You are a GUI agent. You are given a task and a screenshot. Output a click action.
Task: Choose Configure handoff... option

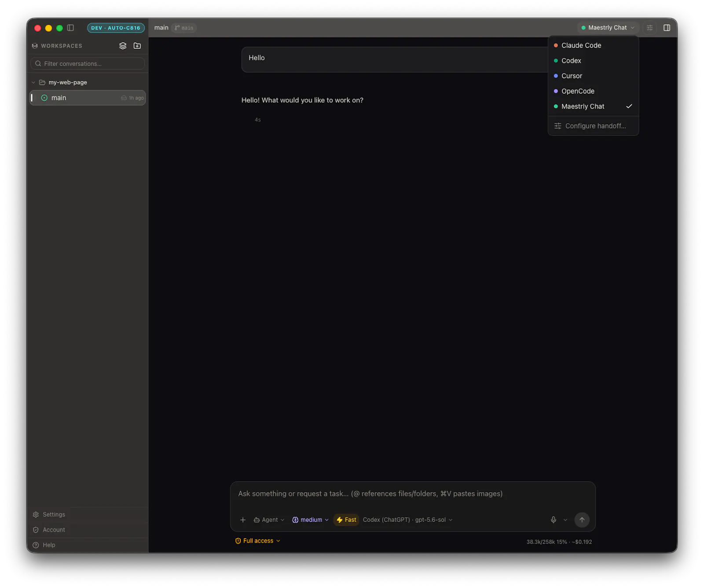coord(593,126)
